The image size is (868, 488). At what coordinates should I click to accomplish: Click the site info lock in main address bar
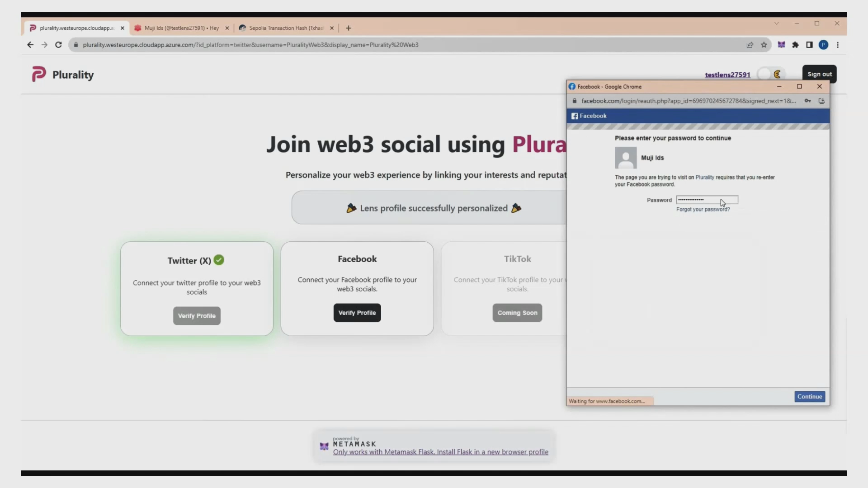[76, 45]
